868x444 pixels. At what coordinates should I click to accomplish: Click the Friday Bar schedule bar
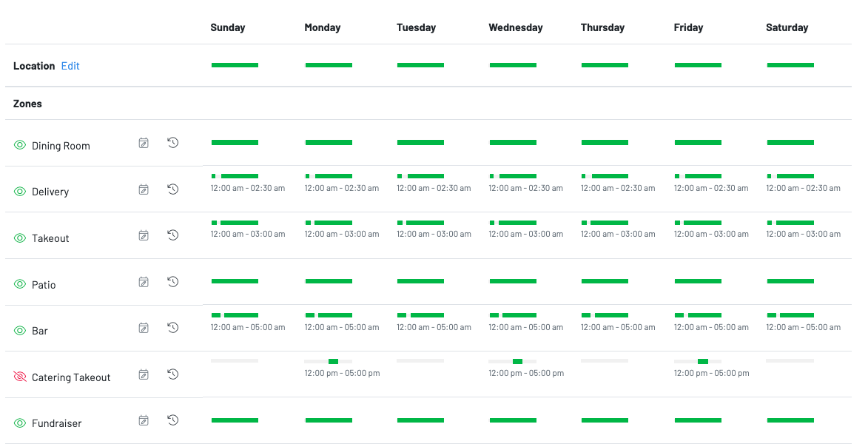pyautogui.click(x=698, y=315)
